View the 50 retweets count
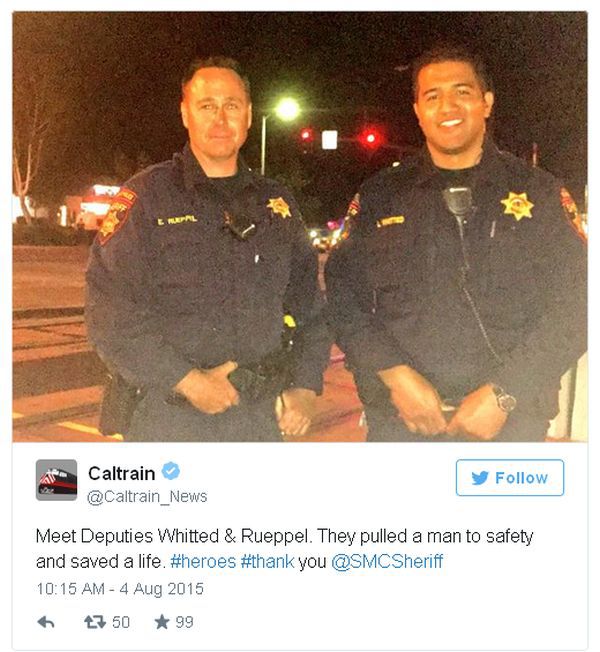The height and width of the screenshot is (652, 600). point(121,622)
